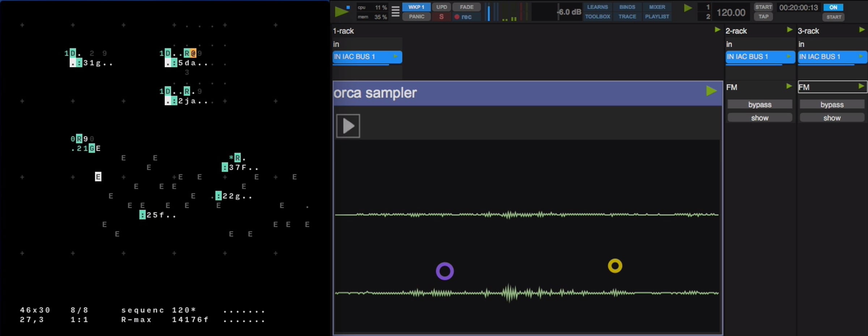Click '14176f' frame counter in Orca
Image resolution: width=868 pixels, height=336 pixels.
coord(190,320)
